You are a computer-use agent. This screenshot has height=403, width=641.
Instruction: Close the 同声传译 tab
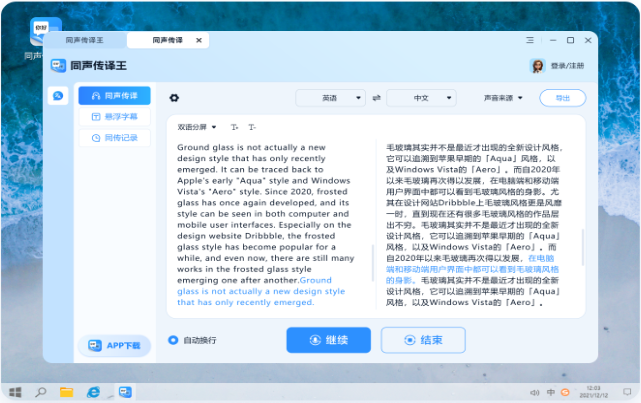[x=199, y=40]
